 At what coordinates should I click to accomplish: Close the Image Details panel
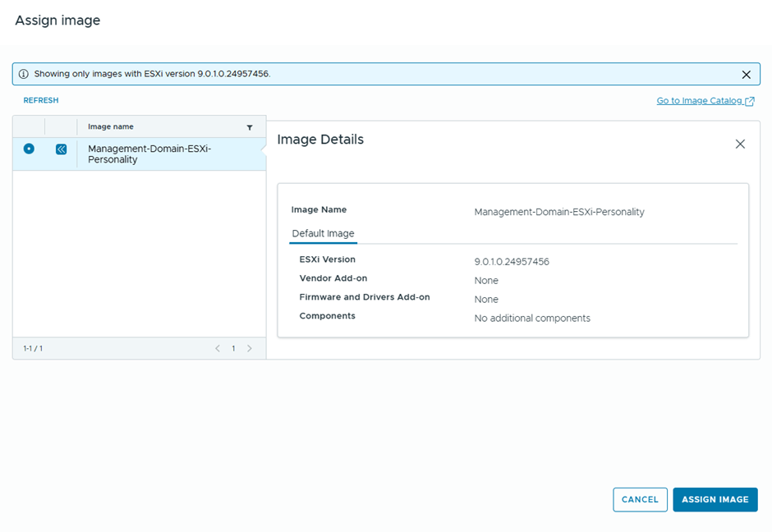coord(740,144)
